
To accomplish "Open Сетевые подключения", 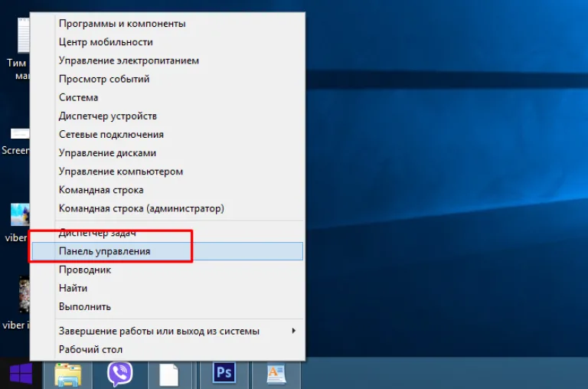I will tap(167, 134).
